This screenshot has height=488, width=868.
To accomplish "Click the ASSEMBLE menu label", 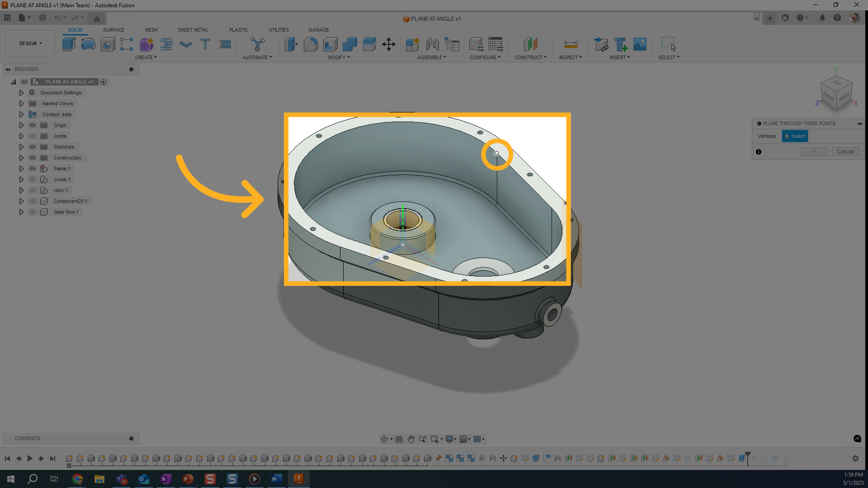I will pyautogui.click(x=431, y=57).
